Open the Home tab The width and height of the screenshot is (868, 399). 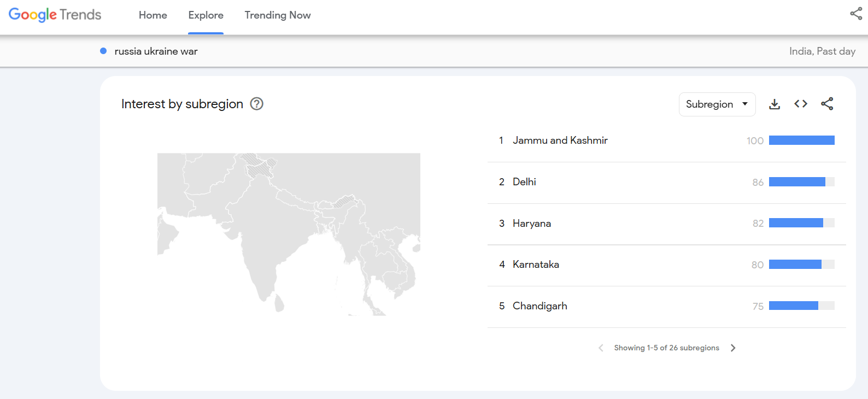pos(153,15)
